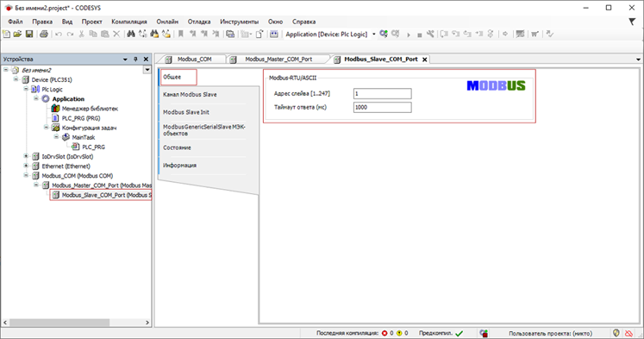This screenshot has height=339, width=644.
Task: Open the Компиляция menu
Action: (x=129, y=22)
